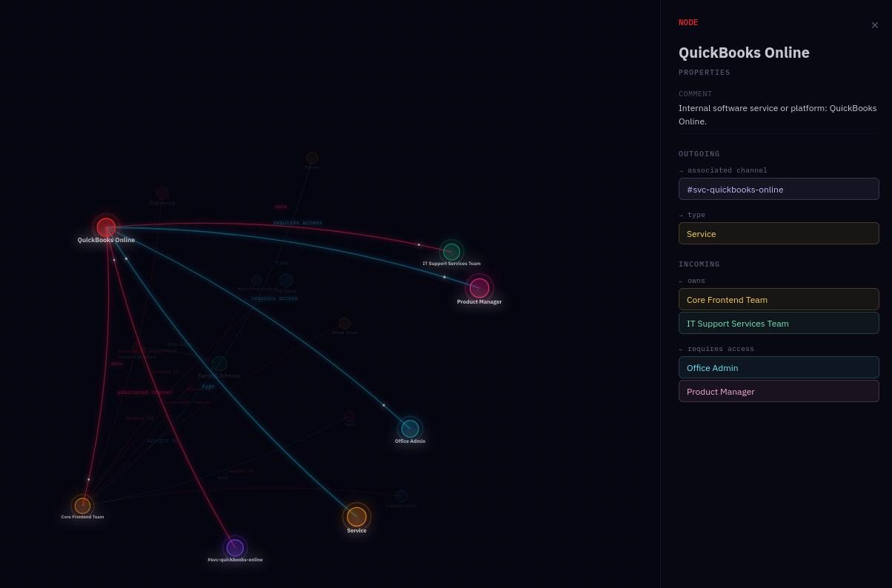Click the 'requires access' edge label near the top arc
The height and width of the screenshot is (588, 892).
(298, 223)
